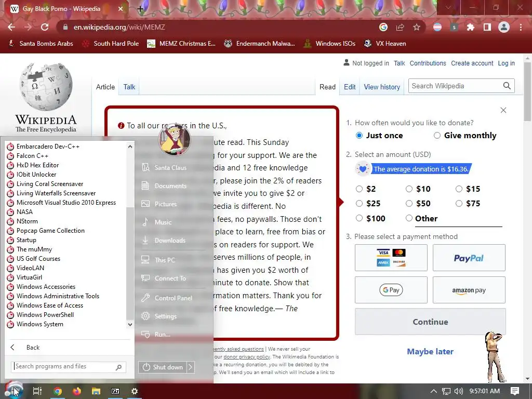Open the Edit tab
This screenshot has width=532, height=399.
coord(350,87)
